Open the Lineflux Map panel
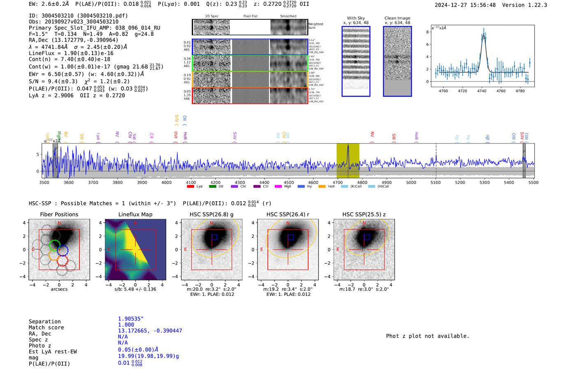 pos(135,250)
